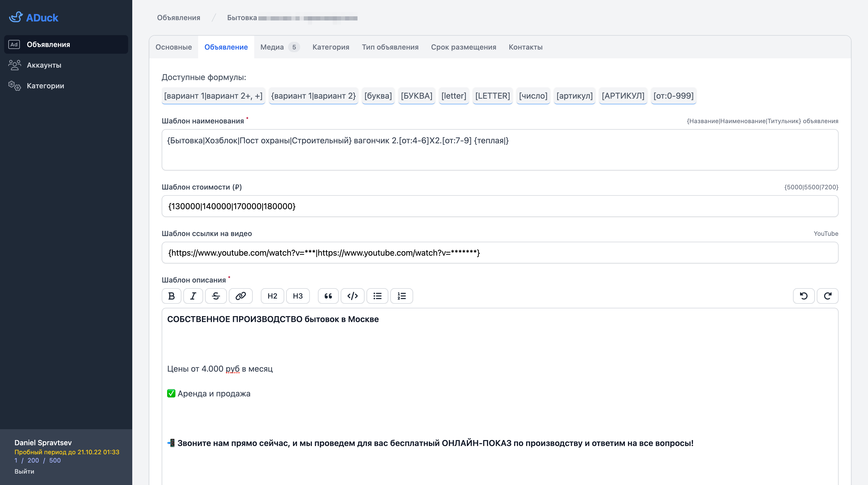
Task: Open Аккаунты in the sidebar
Action: click(44, 65)
